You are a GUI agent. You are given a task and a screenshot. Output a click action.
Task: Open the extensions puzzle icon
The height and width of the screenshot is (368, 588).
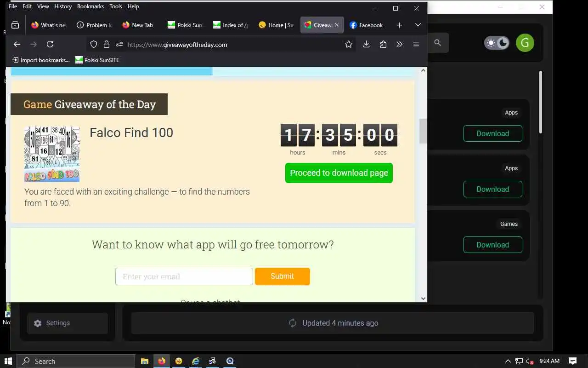[x=383, y=44]
